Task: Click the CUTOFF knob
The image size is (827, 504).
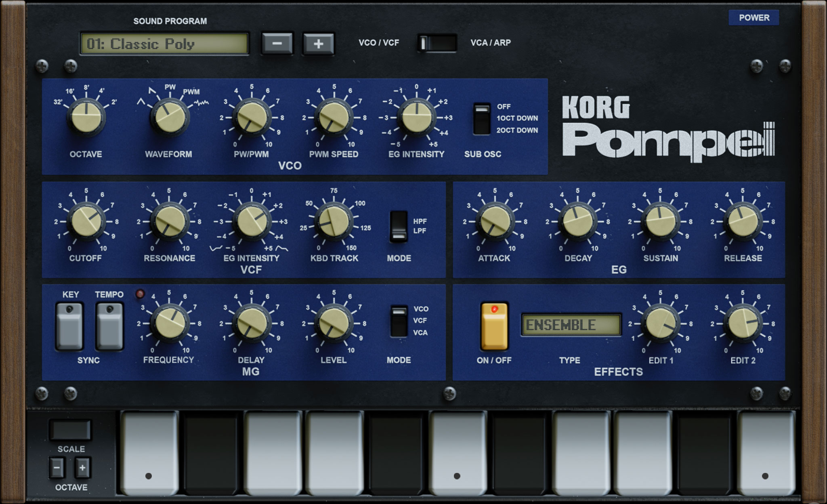Action: tap(86, 221)
